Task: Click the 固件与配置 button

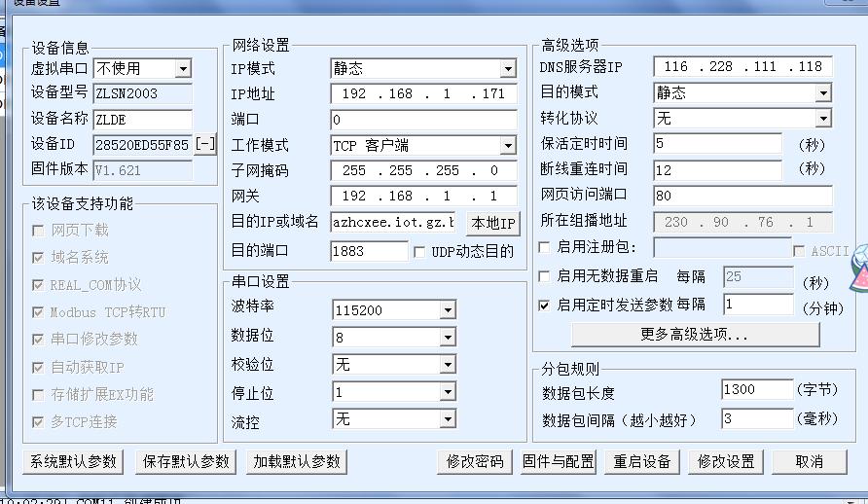Action: [558, 461]
